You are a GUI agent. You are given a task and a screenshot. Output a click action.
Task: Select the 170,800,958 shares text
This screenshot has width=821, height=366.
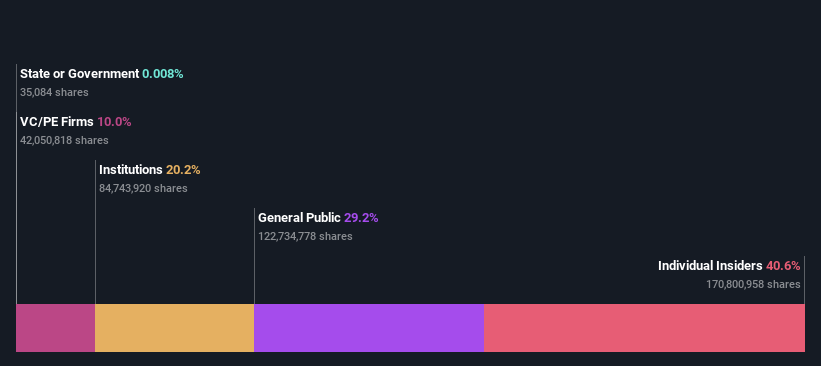tap(753, 284)
